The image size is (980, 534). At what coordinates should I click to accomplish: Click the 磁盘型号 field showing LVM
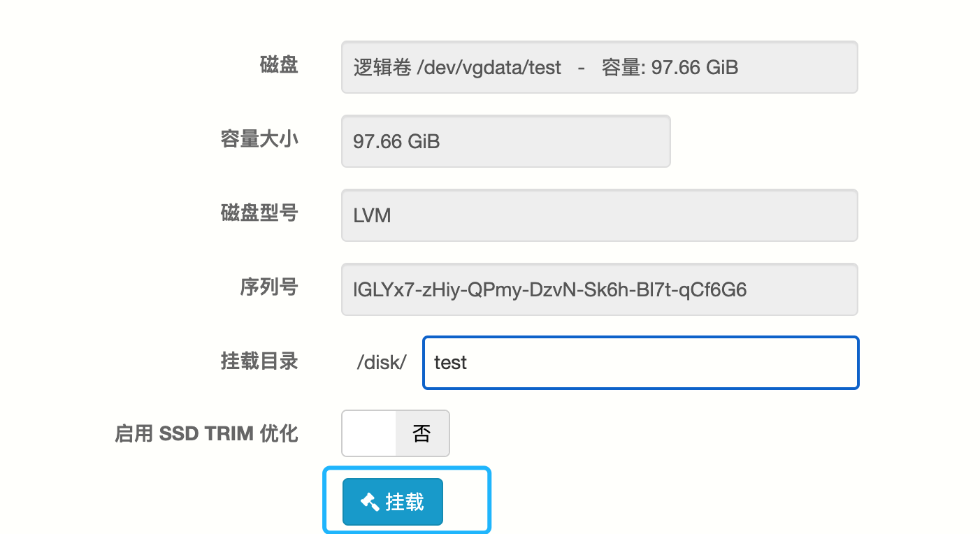click(x=599, y=215)
